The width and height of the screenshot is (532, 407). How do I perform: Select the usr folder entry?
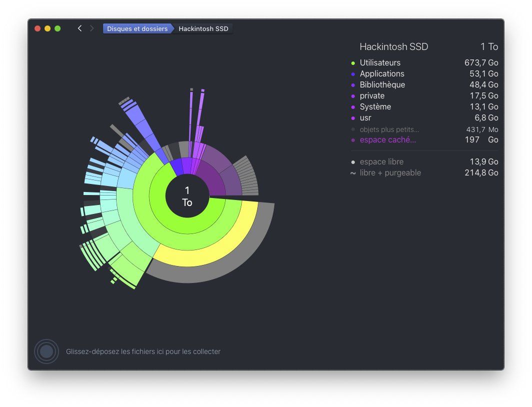point(365,118)
